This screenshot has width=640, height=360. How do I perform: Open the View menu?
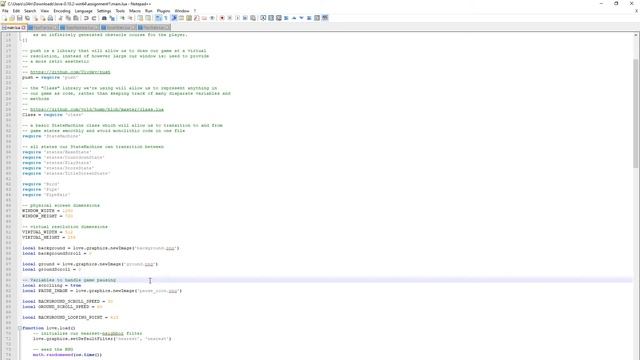click(45, 11)
